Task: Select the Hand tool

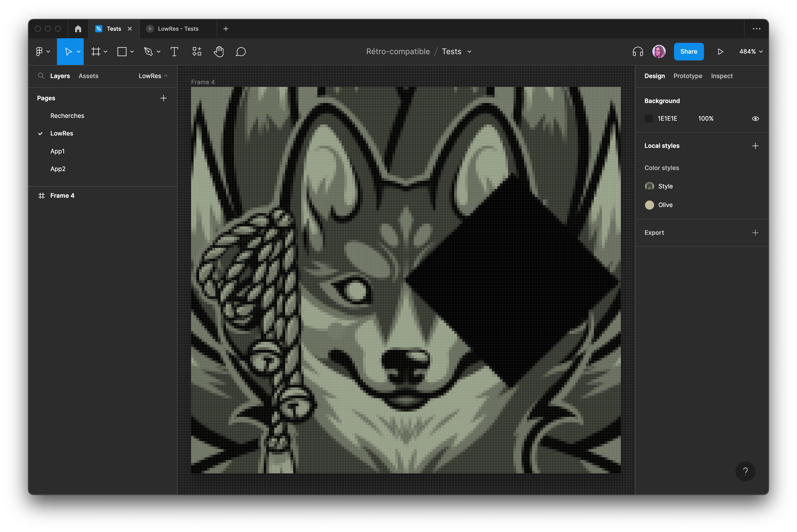Action: 218,52
